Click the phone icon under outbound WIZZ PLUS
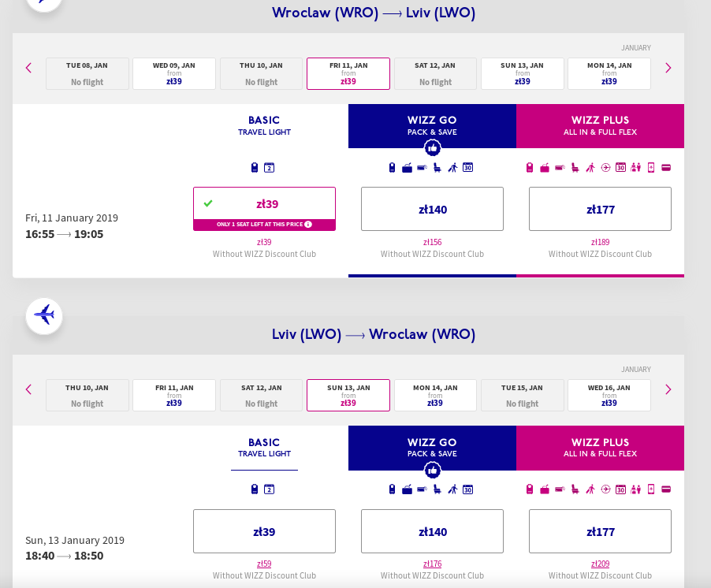Viewport: 711px width, 588px height. coord(651,168)
